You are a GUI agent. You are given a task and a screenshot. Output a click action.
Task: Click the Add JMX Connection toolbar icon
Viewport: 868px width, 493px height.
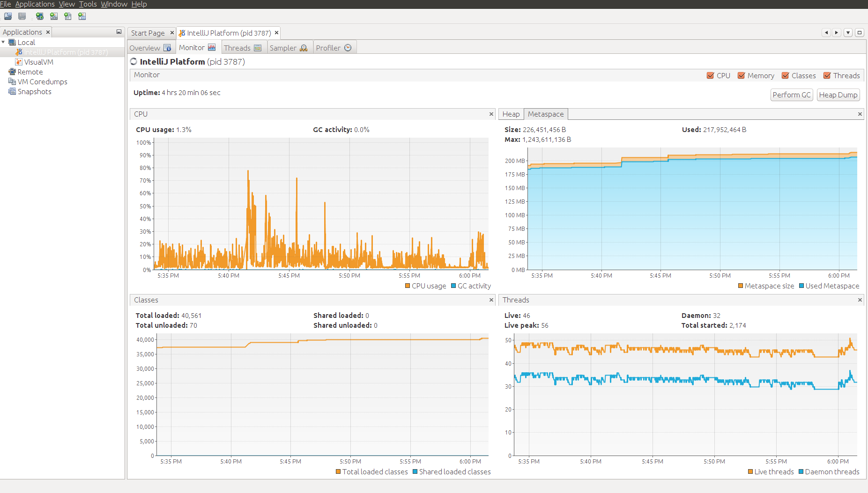[54, 16]
